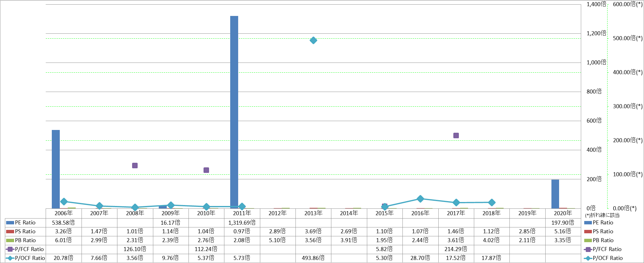The image size is (644, 263).
Task: Click the PE Ratio entry in right legend
Action: click(x=599, y=223)
